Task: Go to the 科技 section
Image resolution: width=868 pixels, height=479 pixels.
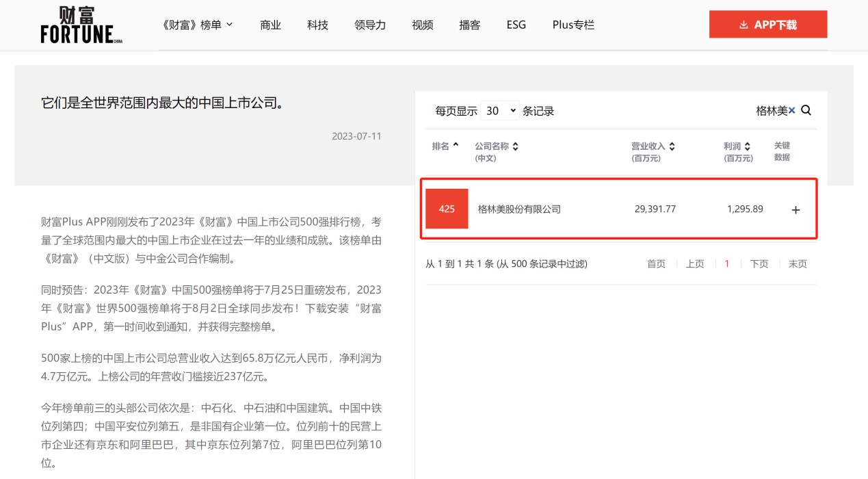Action: click(317, 25)
